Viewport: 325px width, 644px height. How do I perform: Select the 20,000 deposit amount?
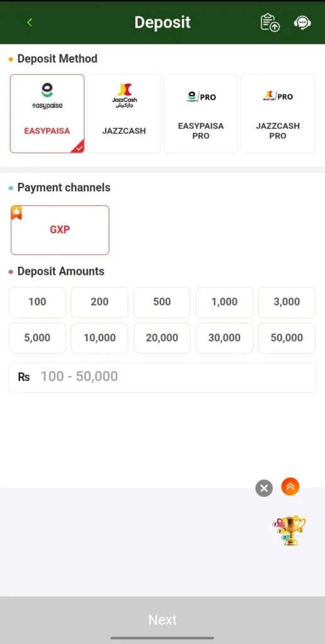[x=162, y=338]
